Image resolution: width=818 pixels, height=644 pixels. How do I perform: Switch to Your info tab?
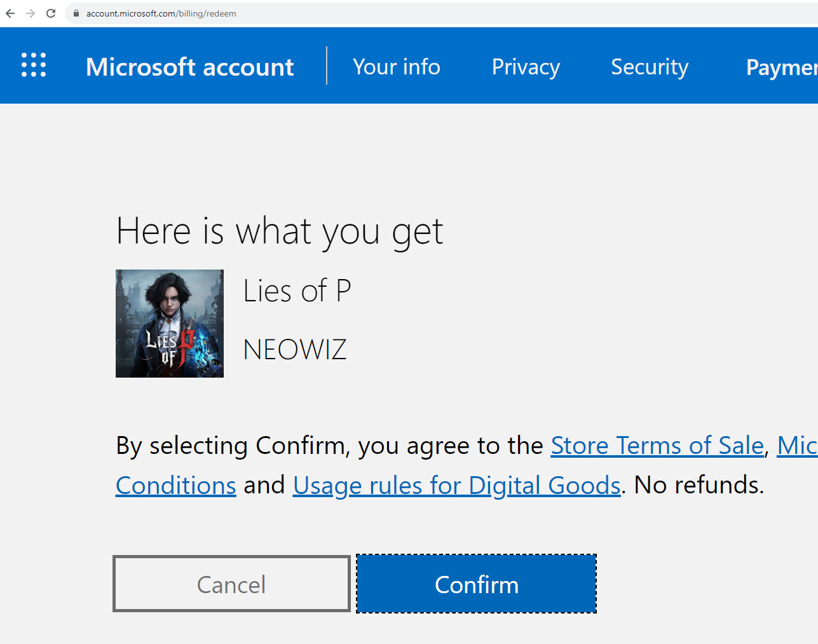click(397, 67)
